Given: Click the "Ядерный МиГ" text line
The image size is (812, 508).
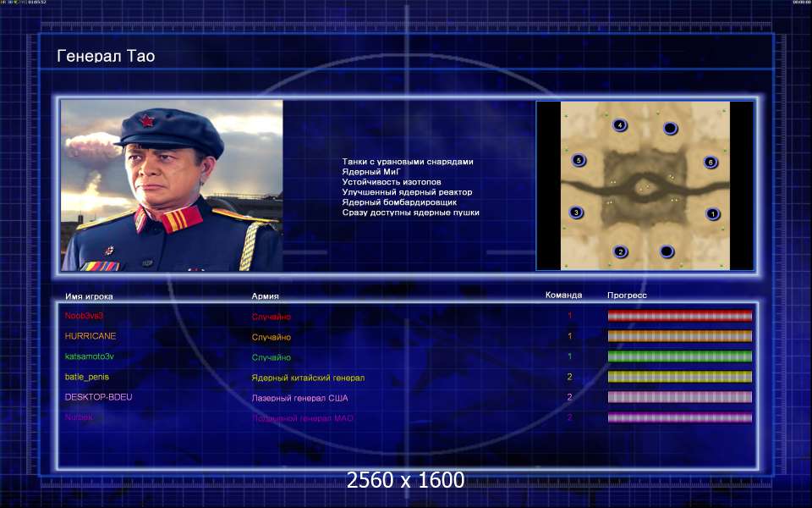Looking at the screenshot, I should (x=371, y=172).
